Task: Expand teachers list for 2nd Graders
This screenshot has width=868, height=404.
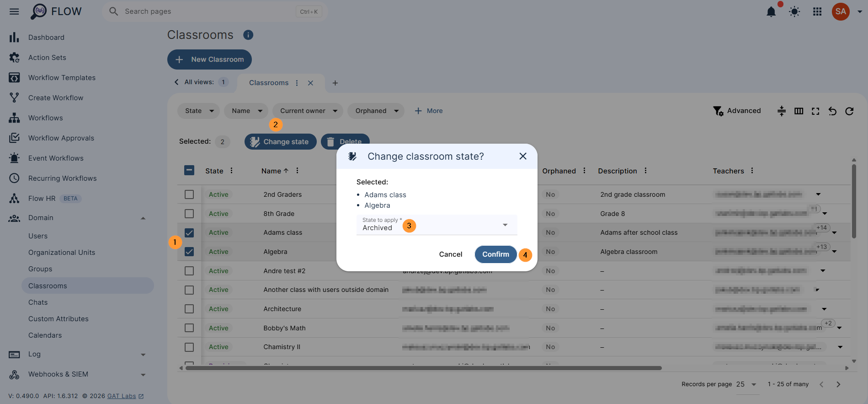Action: [818, 194]
